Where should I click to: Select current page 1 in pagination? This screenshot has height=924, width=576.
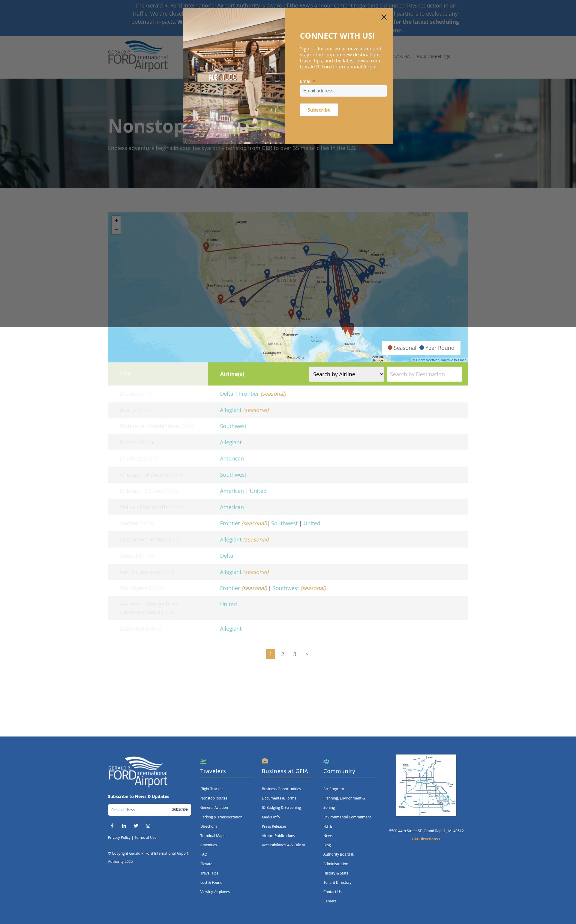(271, 654)
